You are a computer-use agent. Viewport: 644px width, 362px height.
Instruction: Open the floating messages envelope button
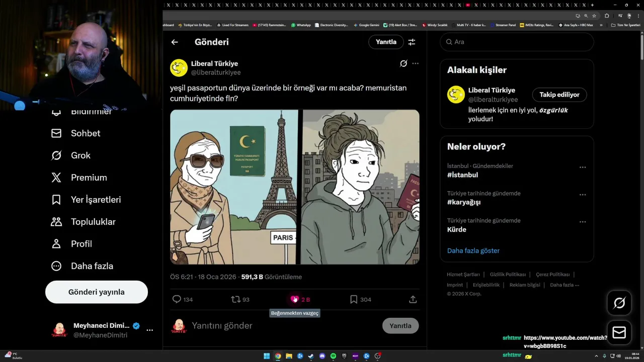pyautogui.click(x=619, y=333)
